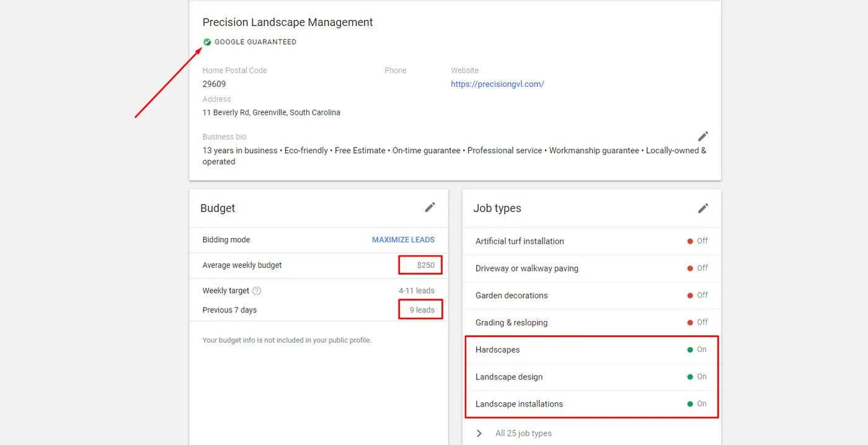Click the postal code 29609
This screenshot has height=445, width=868.
pos(214,84)
